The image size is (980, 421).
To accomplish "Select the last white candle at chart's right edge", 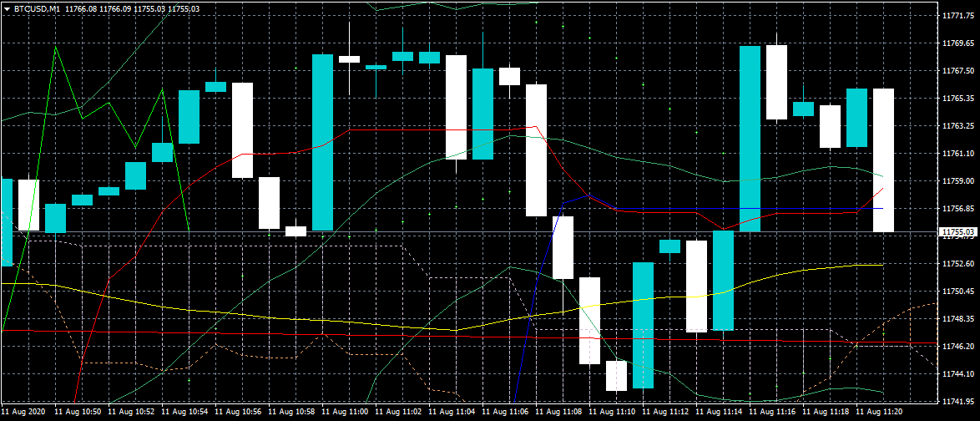I will click(x=883, y=160).
